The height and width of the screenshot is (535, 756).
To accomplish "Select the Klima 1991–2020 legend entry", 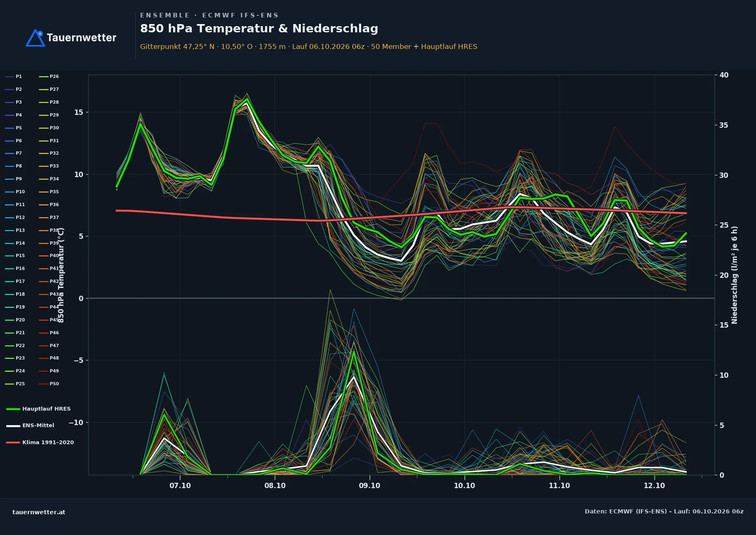I will 40,443.
